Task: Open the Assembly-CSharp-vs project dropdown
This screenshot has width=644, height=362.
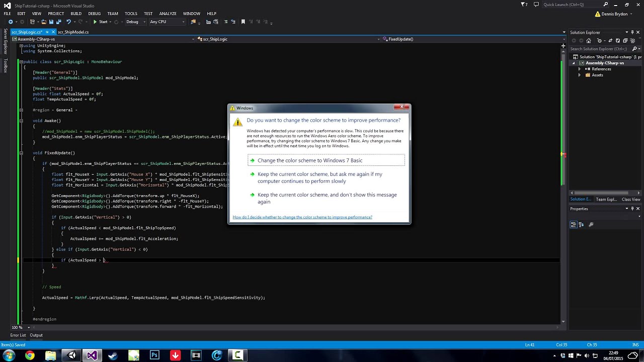Action: tap(103, 39)
